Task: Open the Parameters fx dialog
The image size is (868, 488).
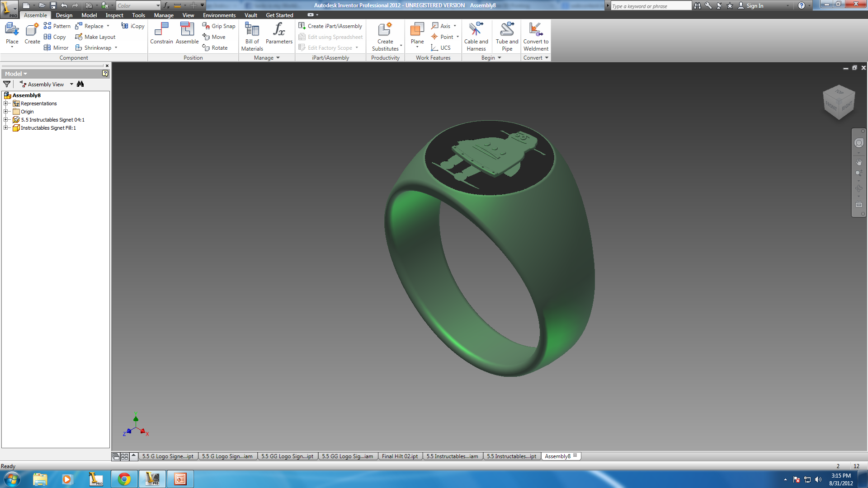Action: (279, 34)
